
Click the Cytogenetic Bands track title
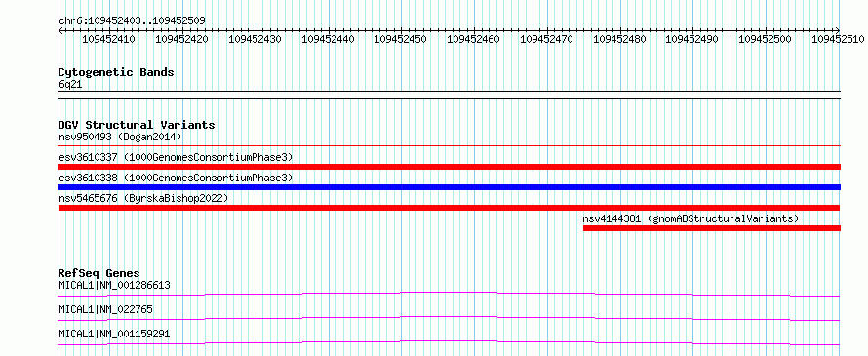pos(116,72)
